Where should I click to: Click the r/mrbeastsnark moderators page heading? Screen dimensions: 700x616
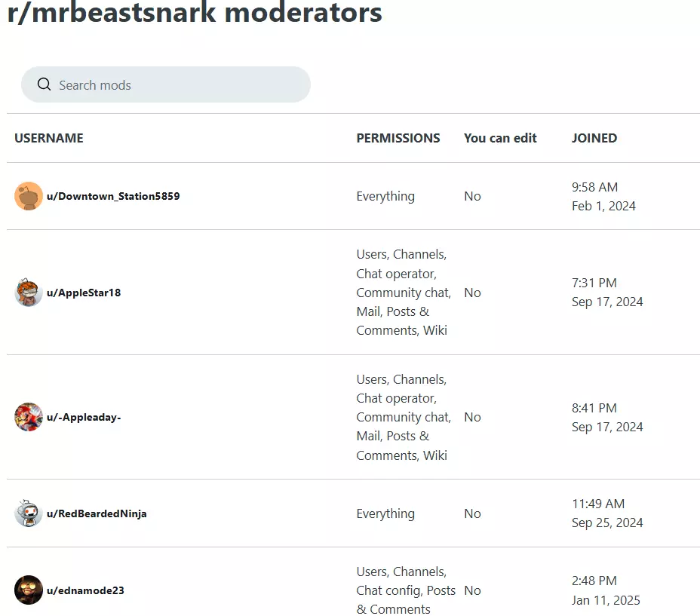tap(195, 13)
